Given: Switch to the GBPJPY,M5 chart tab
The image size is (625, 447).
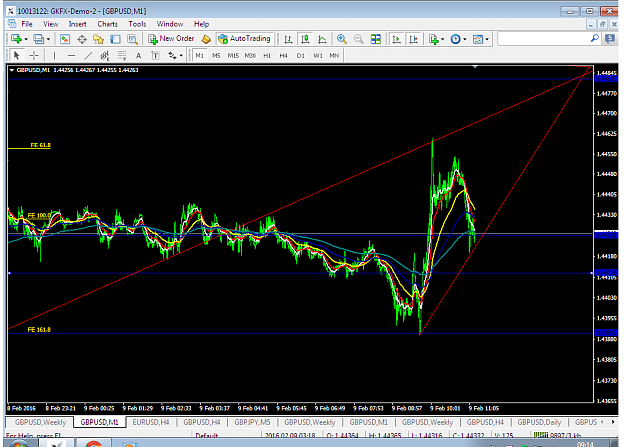Looking at the screenshot, I should tap(252, 422).
